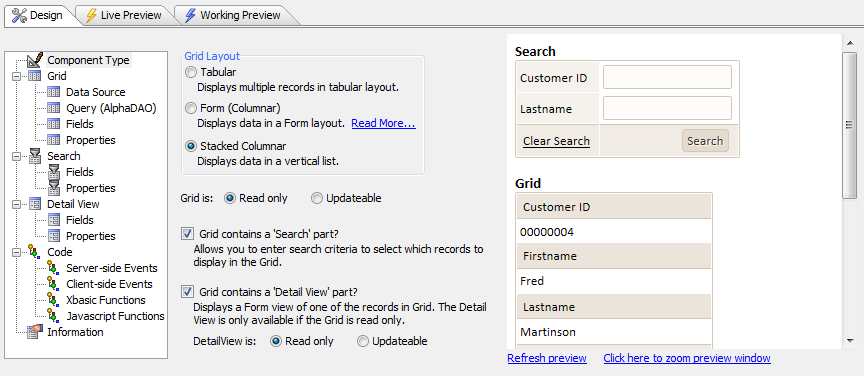Toggle the Grid contains a 'Search' part checkbox
The width and height of the screenshot is (864, 376).
[188, 233]
